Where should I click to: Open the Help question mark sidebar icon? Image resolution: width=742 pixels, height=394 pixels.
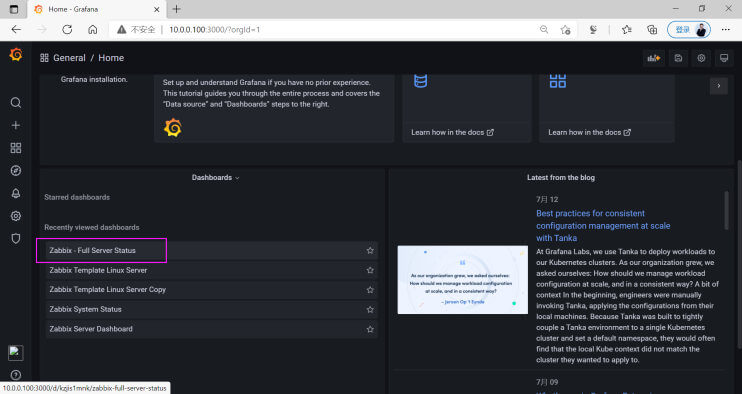[x=16, y=375]
